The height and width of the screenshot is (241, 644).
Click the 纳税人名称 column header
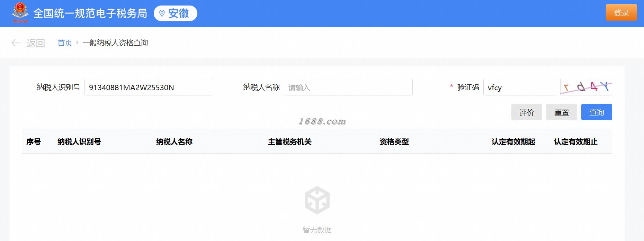174,142
